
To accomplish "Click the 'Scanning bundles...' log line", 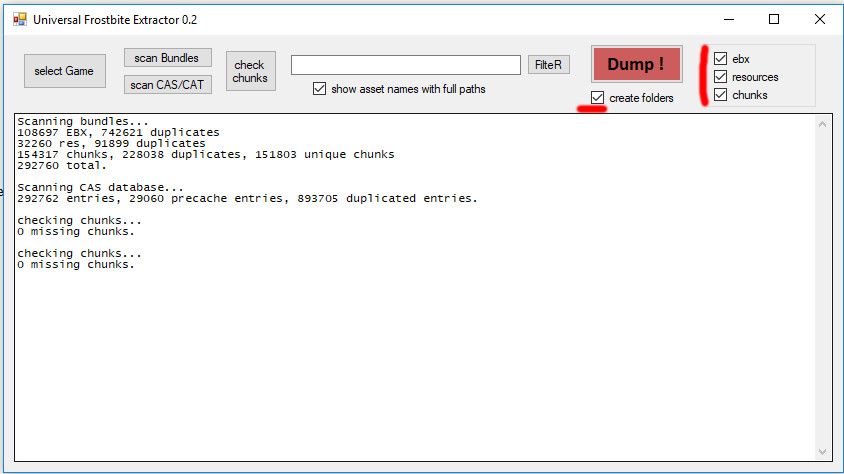I will pyautogui.click(x=83, y=121).
